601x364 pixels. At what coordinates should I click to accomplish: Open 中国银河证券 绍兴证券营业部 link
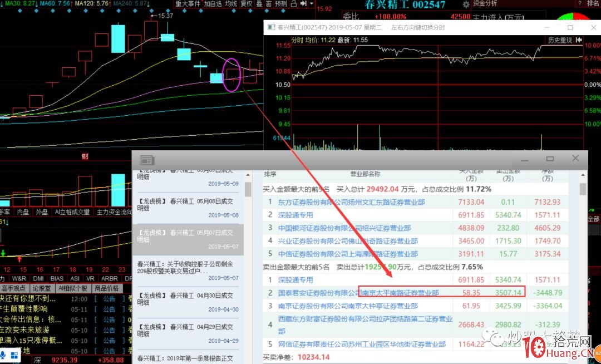(x=344, y=228)
